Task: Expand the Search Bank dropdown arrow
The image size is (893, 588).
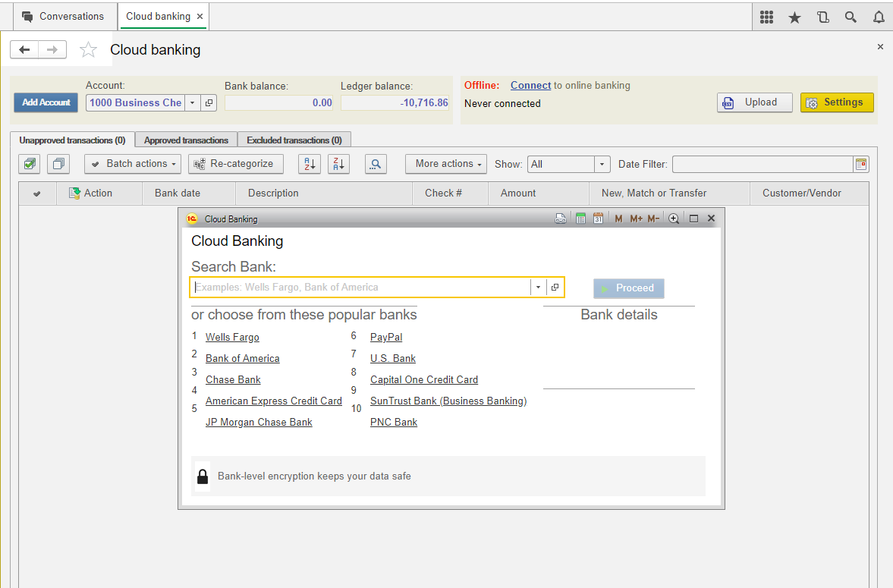Action: pos(538,287)
